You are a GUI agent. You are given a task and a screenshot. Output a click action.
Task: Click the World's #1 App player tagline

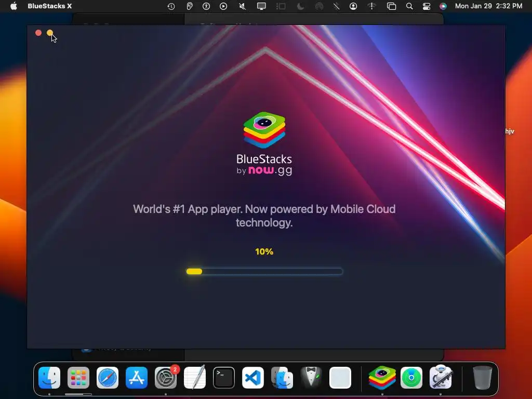264,216
